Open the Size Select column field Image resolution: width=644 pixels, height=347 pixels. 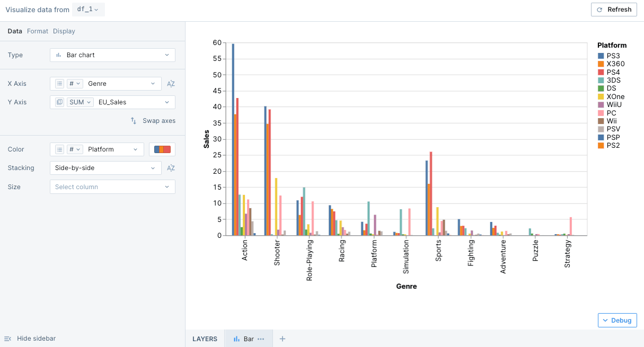112,186
